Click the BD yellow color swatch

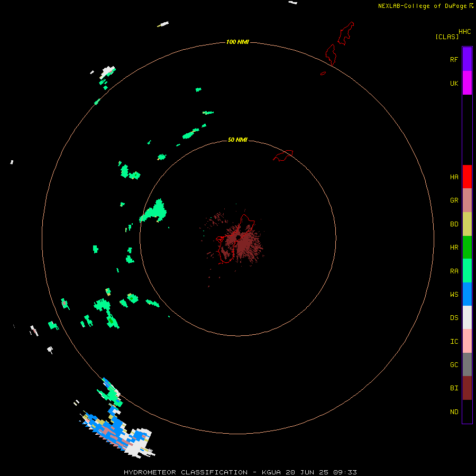467,224
